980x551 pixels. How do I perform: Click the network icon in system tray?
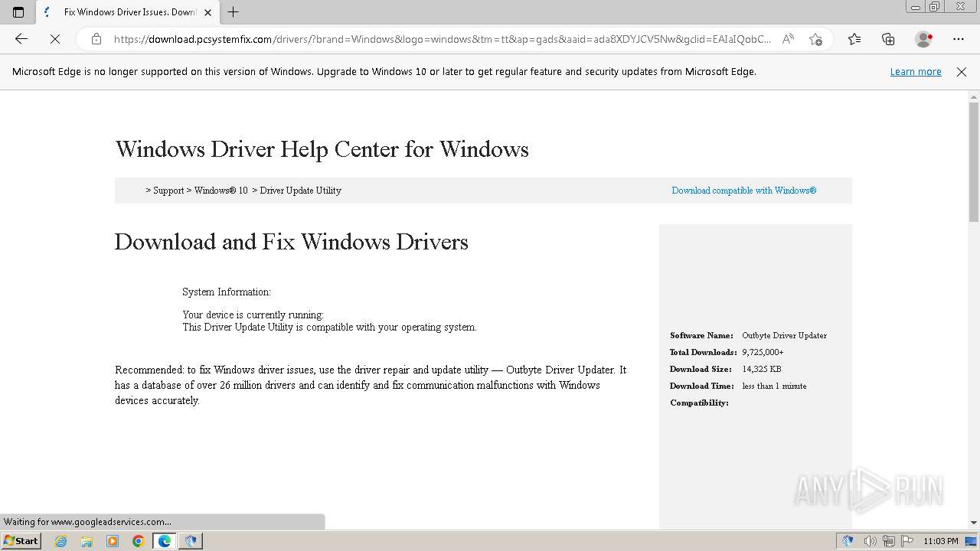[889, 541]
